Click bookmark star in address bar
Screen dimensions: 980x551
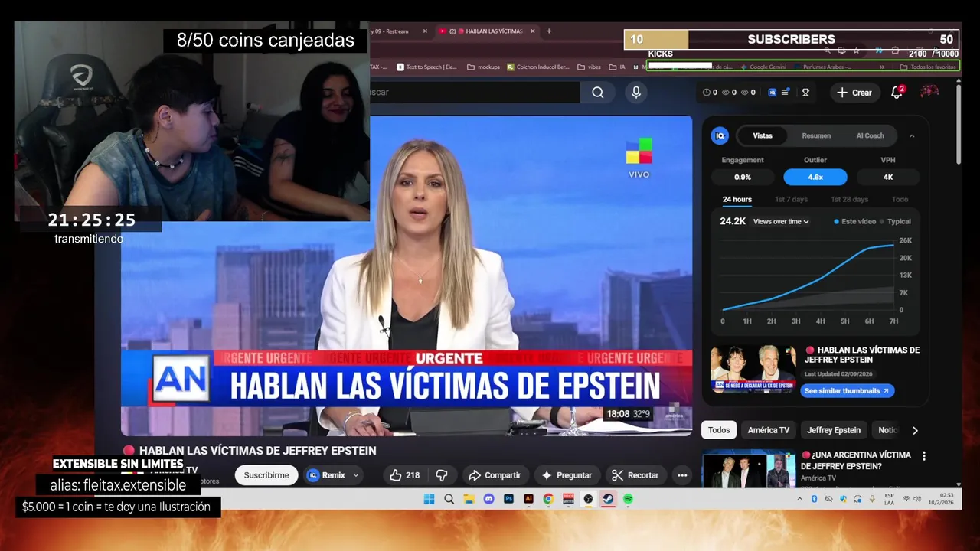point(855,51)
